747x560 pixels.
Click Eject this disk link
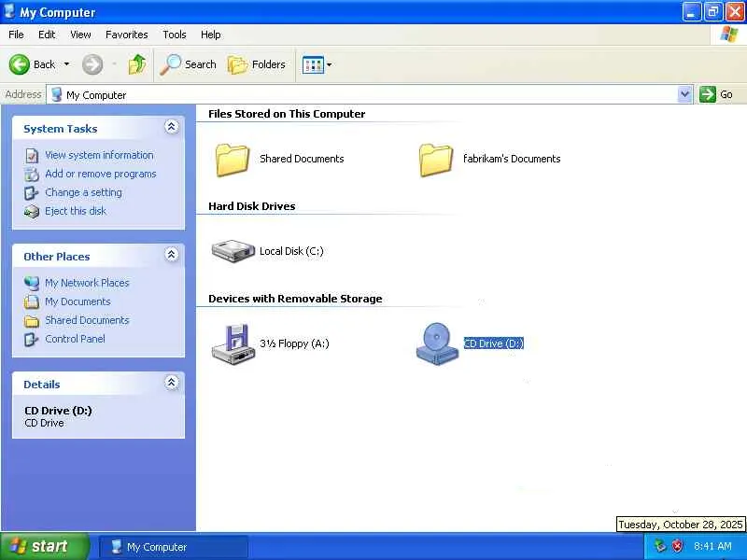click(76, 211)
